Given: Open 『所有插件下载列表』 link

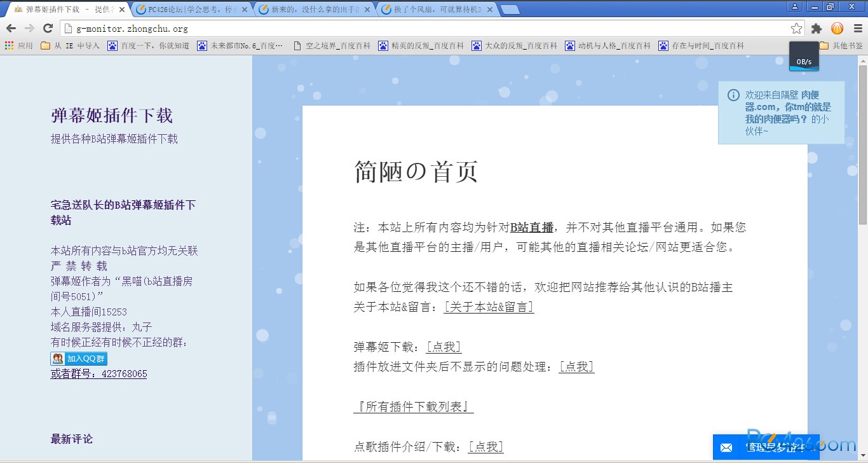Looking at the screenshot, I should pyautogui.click(x=414, y=406).
